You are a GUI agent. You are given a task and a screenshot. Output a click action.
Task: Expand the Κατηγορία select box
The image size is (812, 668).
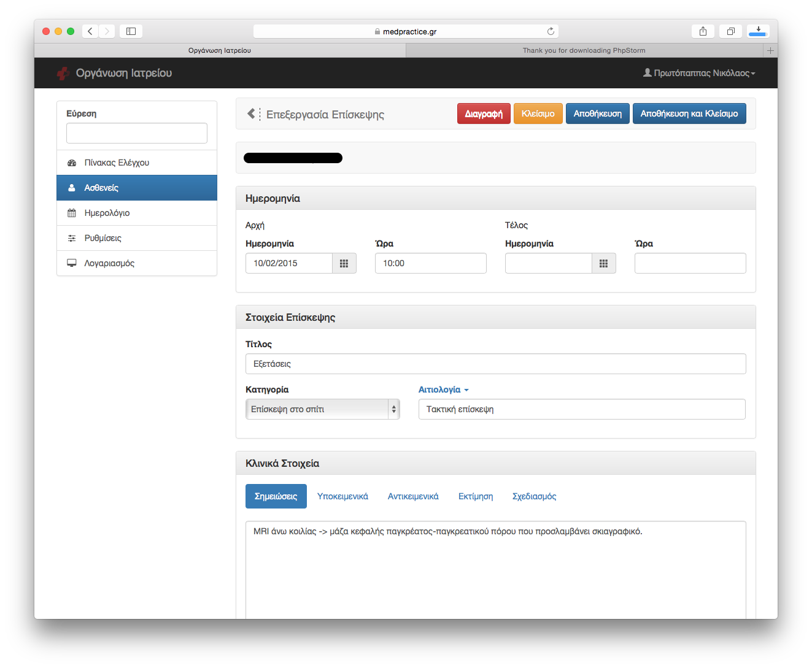322,409
